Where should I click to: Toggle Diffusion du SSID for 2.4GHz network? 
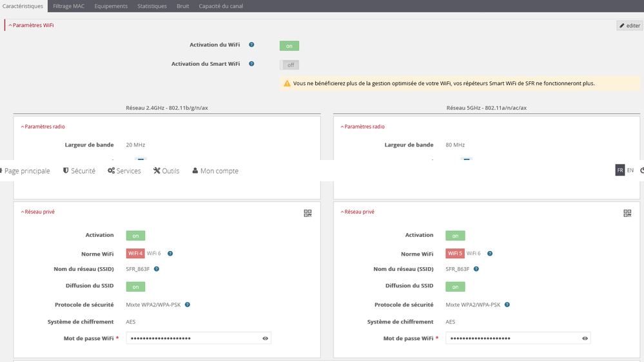(x=135, y=287)
